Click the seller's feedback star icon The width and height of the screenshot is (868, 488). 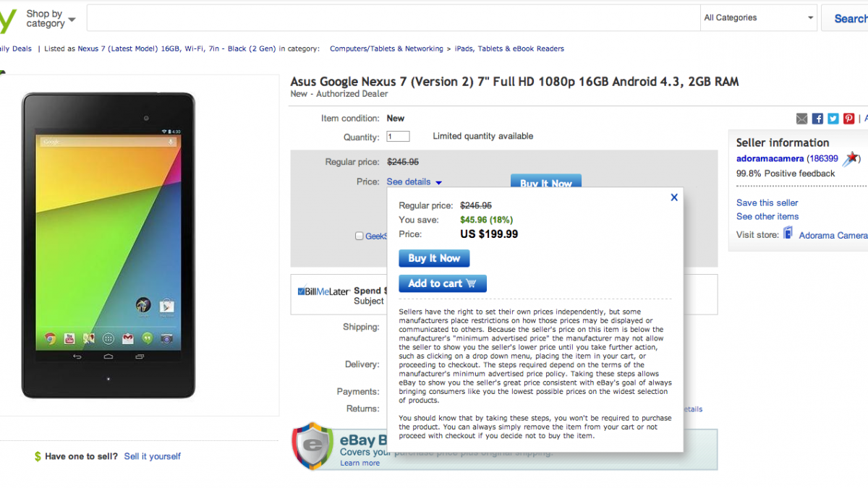(852, 158)
